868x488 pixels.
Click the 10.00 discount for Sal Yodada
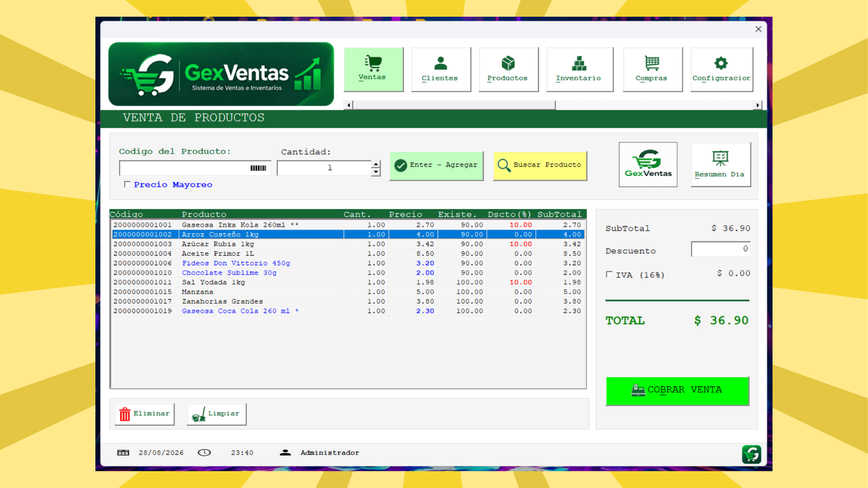(x=520, y=282)
